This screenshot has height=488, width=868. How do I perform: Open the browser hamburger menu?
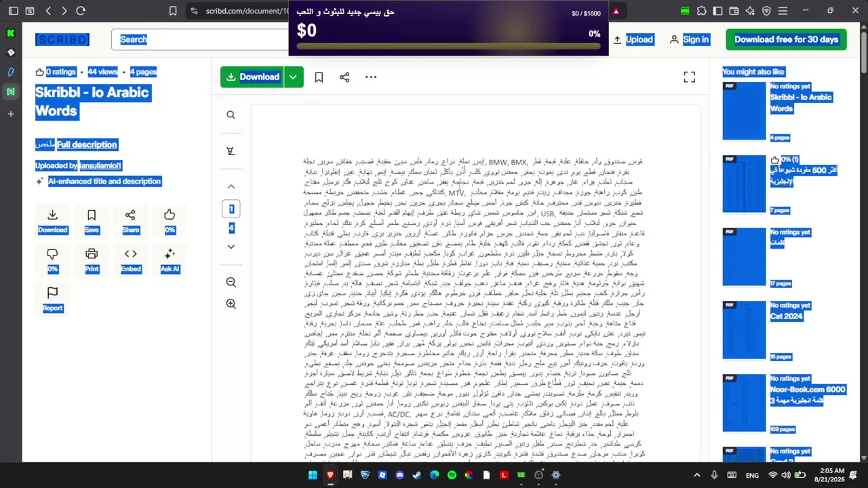point(783,11)
